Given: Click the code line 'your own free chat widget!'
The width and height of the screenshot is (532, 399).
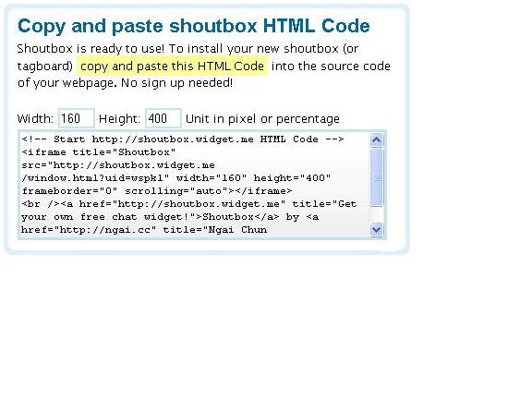Looking at the screenshot, I should 170,217.
